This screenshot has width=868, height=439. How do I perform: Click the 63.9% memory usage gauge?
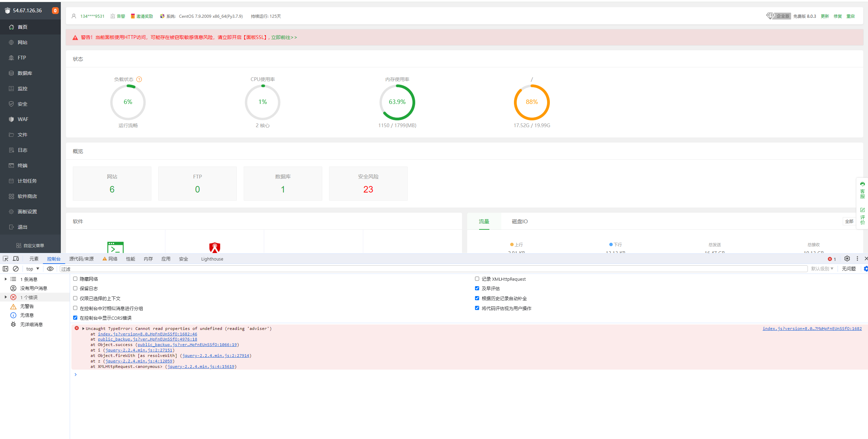click(397, 102)
